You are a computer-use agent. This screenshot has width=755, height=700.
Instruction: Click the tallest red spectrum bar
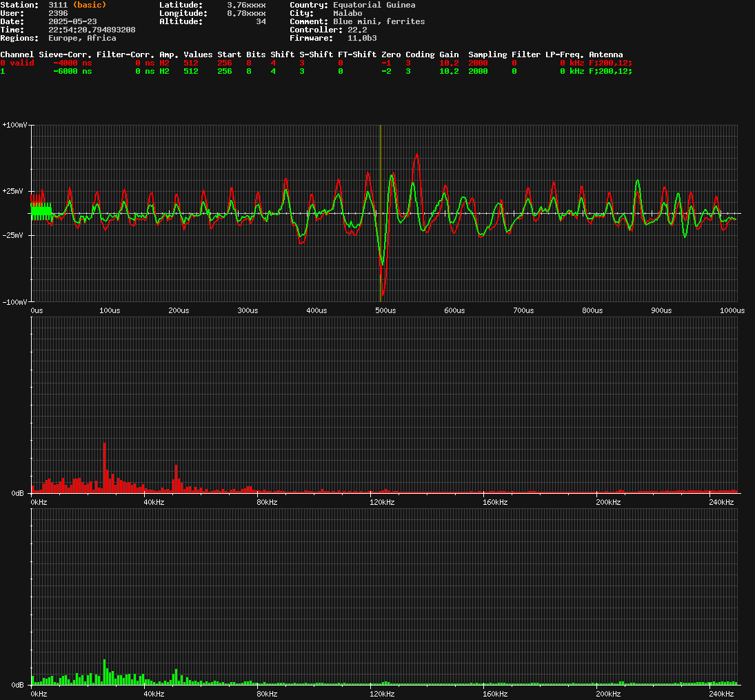point(105,468)
